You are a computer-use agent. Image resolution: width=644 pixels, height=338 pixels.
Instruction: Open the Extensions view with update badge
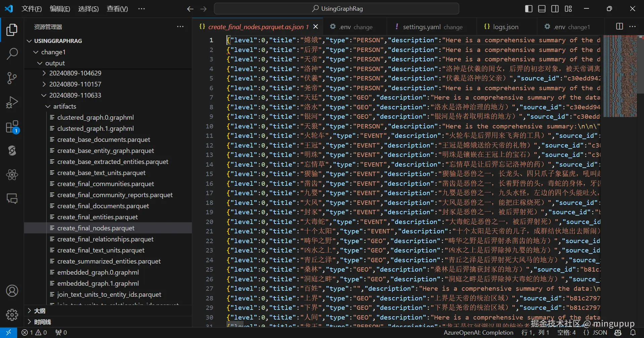click(12, 127)
